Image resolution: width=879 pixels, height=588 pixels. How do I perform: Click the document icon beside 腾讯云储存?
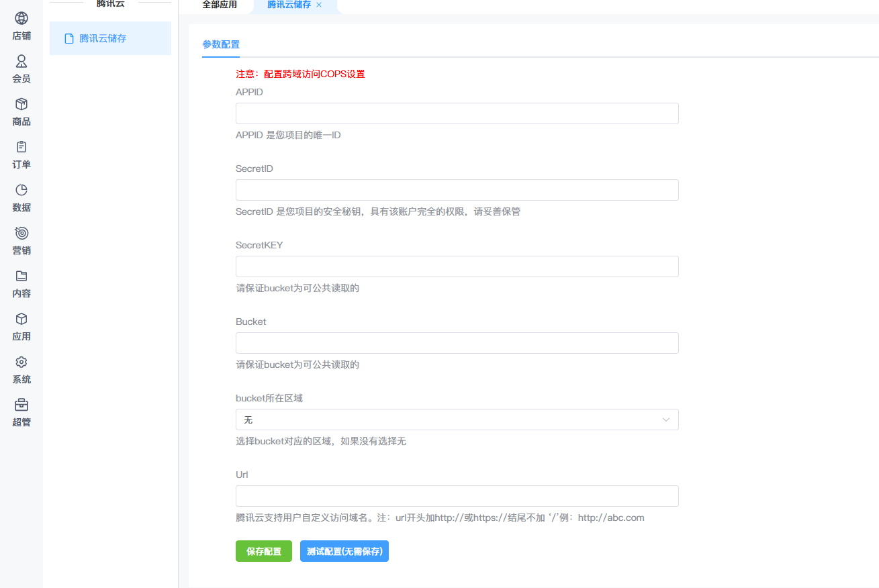coord(68,39)
